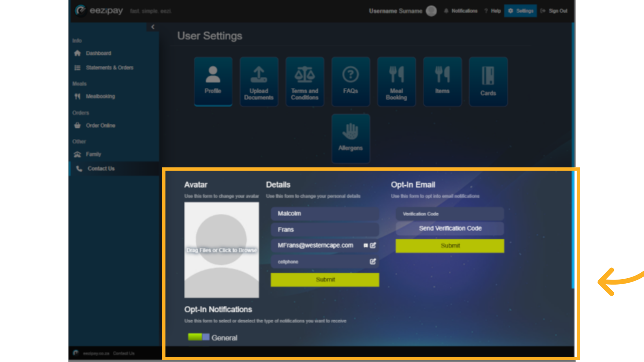Click the Verification Code input field
The width and height of the screenshot is (644, 362).
450,214
